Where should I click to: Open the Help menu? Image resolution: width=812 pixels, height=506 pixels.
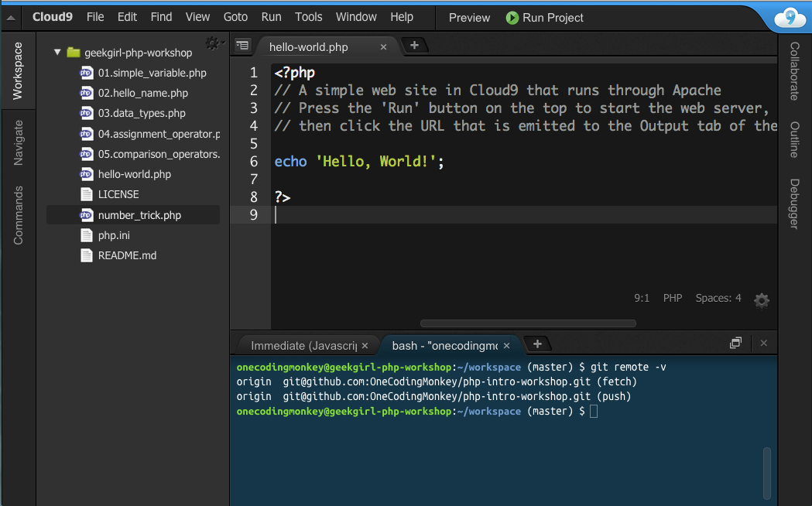(x=402, y=17)
